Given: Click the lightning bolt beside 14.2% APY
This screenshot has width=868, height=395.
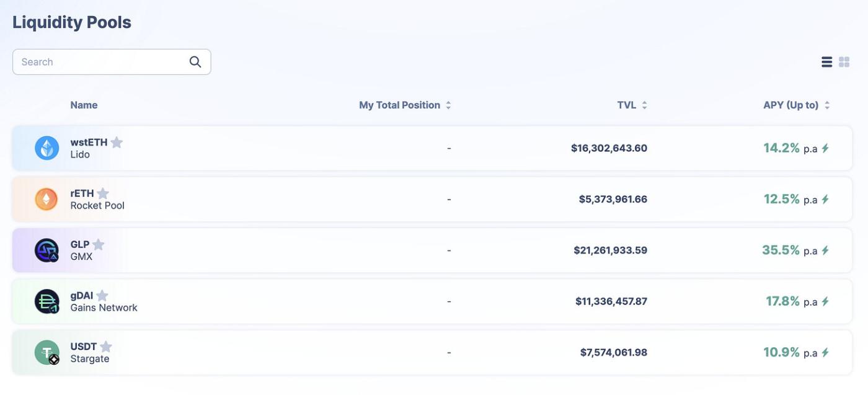Looking at the screenshot, I should (825, 148).
